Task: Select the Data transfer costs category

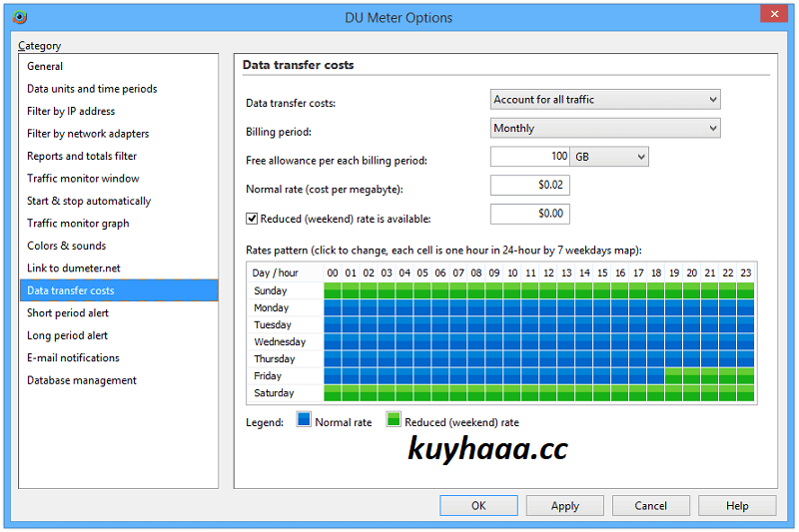Action: pos(118,290)
